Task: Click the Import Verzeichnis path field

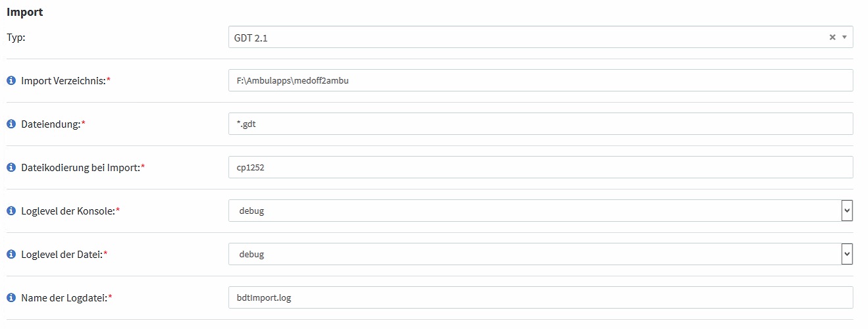Action: [541, 80]
